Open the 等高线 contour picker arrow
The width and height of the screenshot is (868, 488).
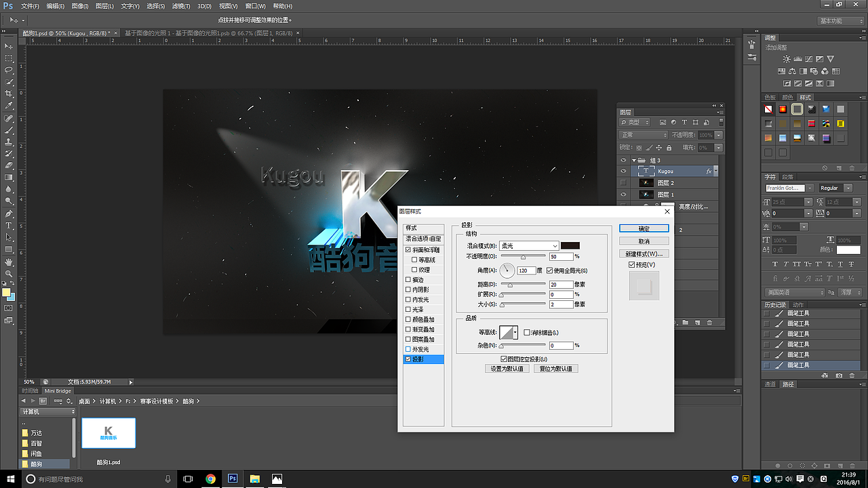(x=515, y=333)
